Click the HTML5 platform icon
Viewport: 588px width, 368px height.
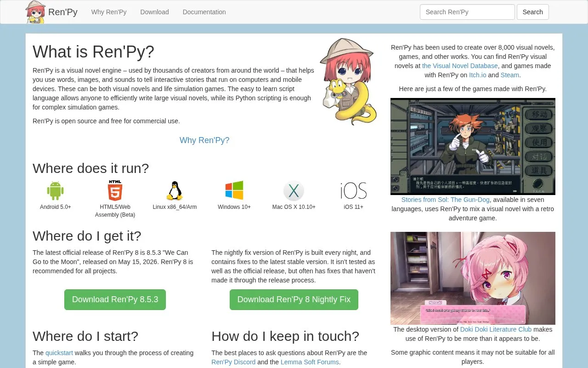coord(115,190)
